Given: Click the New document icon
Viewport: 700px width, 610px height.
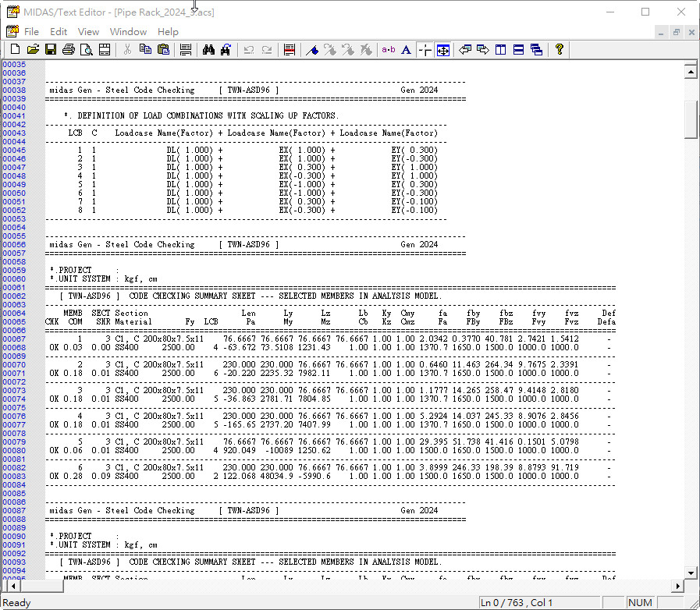Looking at the screenshot, I should 15,49.
